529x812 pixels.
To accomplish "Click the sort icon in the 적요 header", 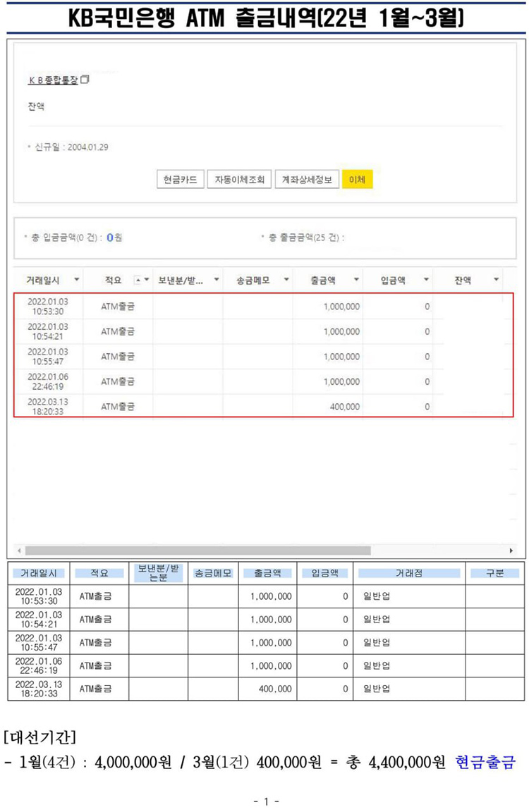I will pyautogui.click(x=138, y=280).
